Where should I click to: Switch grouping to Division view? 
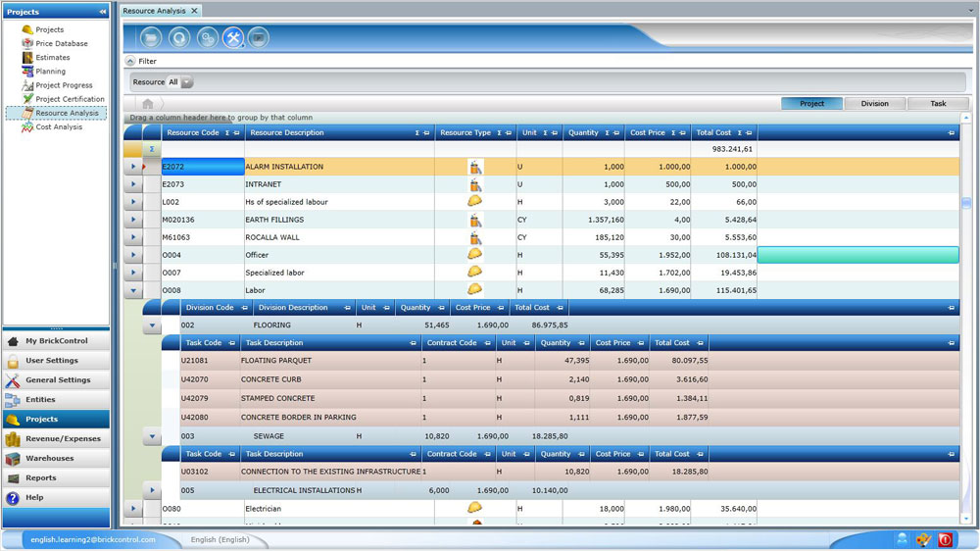point(874,104)
